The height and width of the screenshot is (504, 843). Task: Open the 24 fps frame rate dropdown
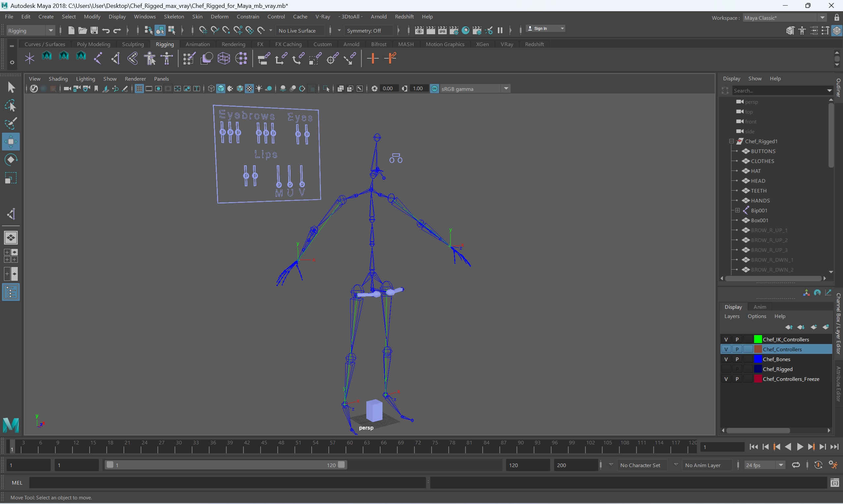click(764, 465)
